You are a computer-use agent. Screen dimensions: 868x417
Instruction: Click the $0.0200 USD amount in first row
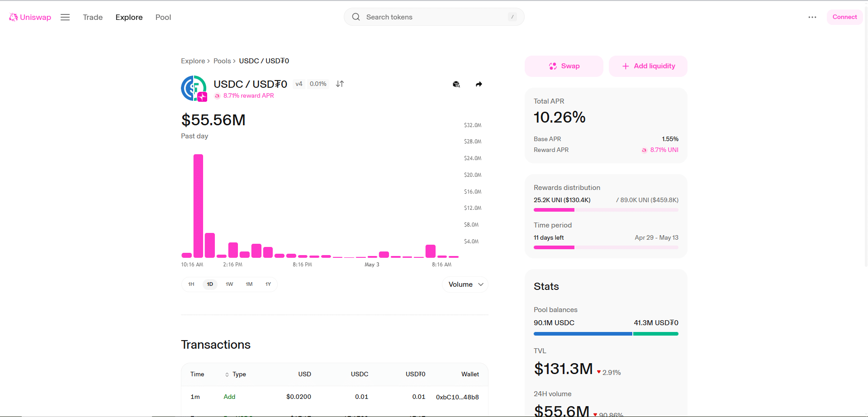pos(299,397)
